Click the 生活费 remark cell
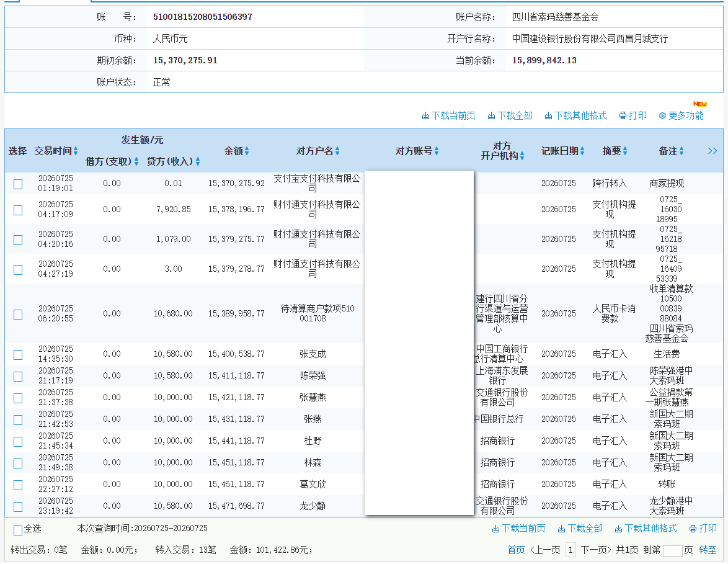728x564 pixels. [667, 354]
